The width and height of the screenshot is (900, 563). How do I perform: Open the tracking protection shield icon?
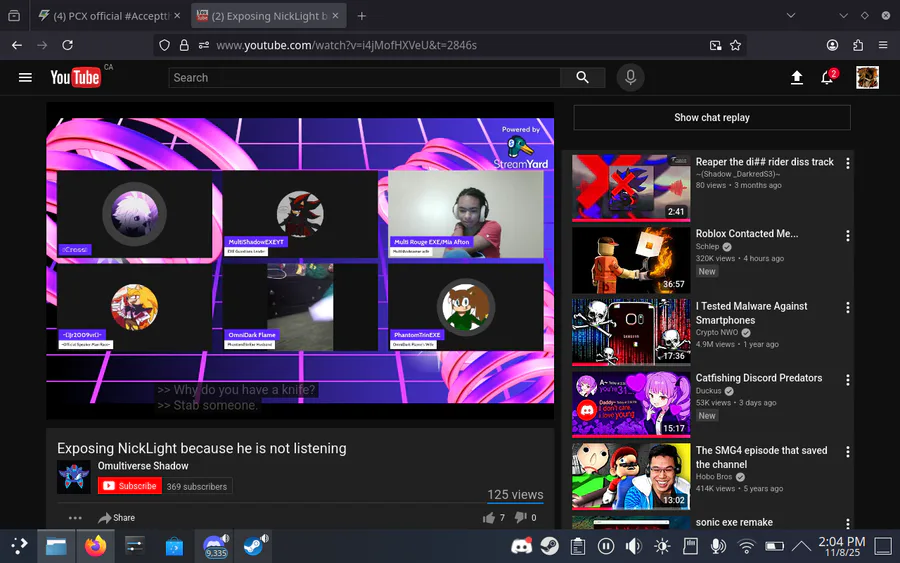click(x=164, y=45)
